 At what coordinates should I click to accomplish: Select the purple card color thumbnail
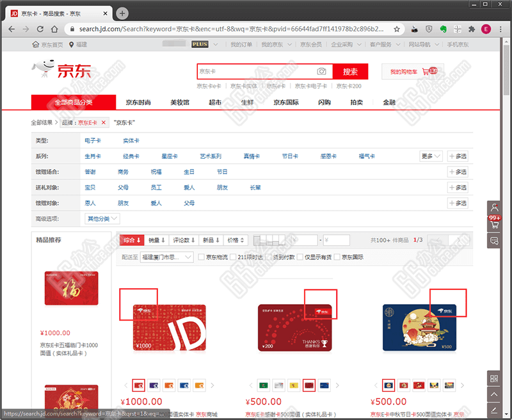tap(154, 385)
